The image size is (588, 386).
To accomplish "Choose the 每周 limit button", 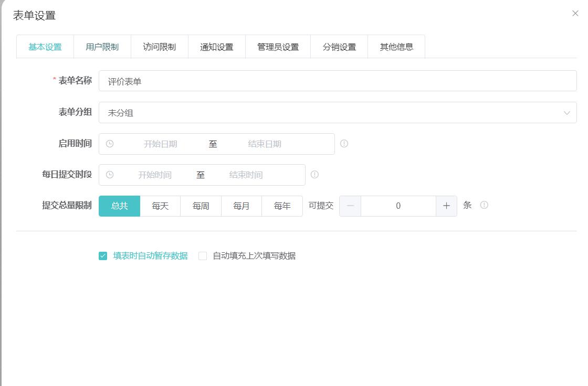I will coord(201,206).
